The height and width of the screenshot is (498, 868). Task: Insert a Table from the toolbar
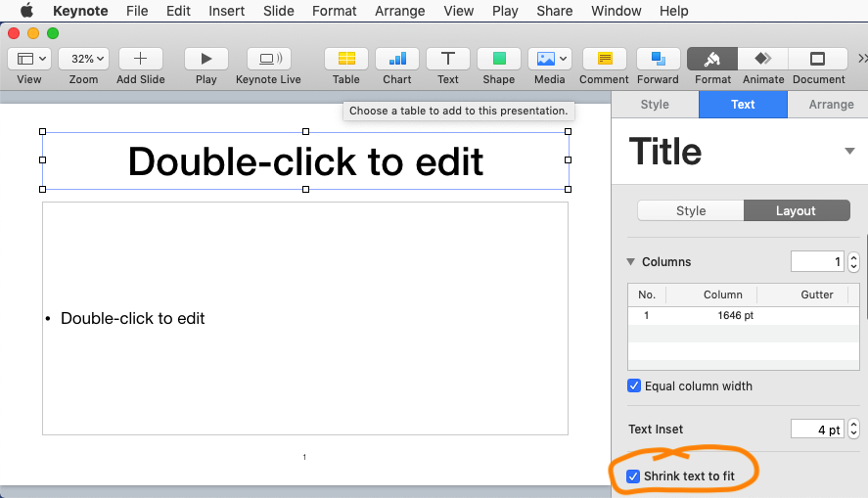pos(346,59)
